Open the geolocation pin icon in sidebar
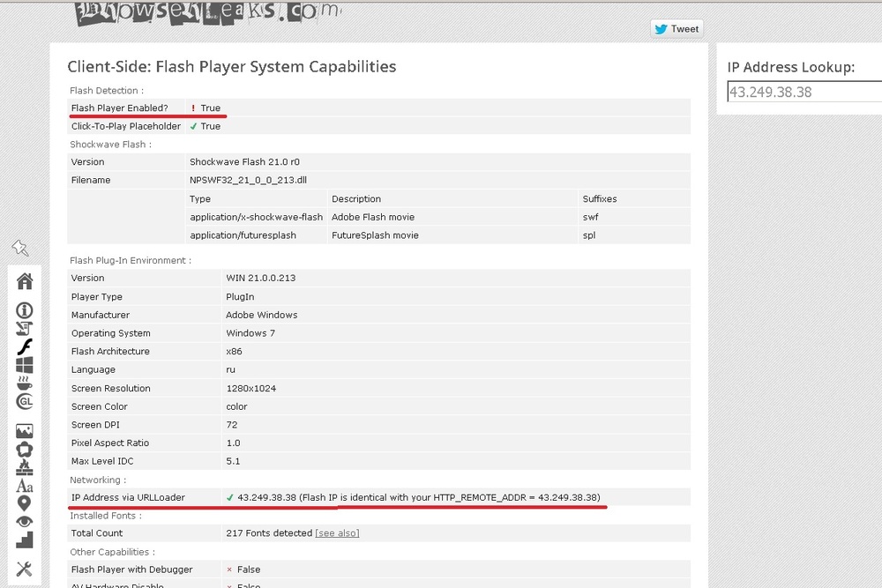 [24, 503]
